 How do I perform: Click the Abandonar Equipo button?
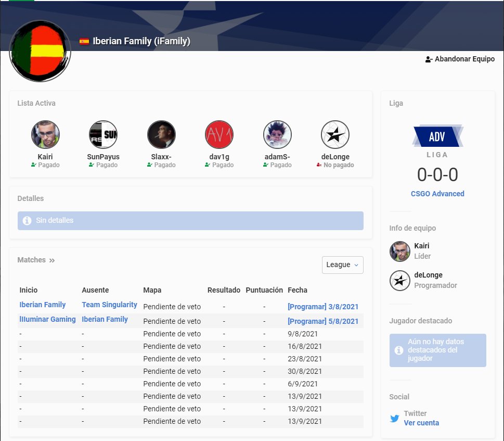(x=460, y=59)
